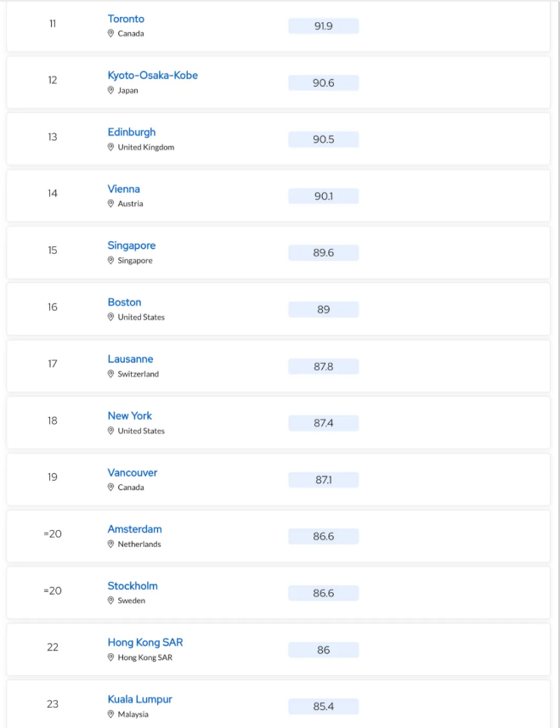Open the Kuala Lumpur link
The height and width of the screenshot is (728, 560).
[139, 699]
